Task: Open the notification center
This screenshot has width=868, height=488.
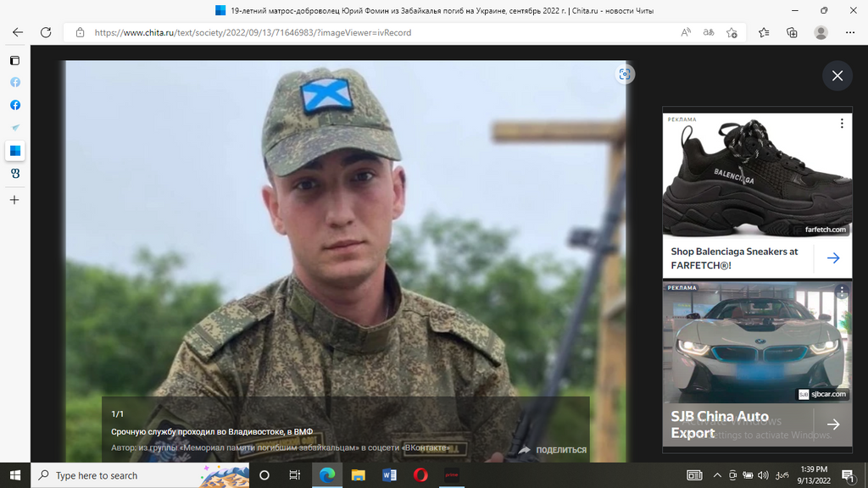Action: point(848,475)
